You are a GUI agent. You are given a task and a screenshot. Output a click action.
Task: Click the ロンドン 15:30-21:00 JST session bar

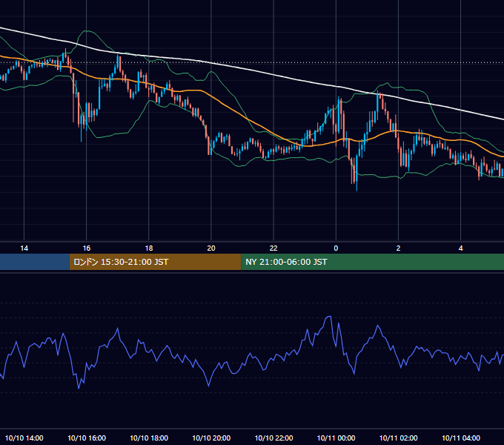pyautogui.click(x=155, y=262)
